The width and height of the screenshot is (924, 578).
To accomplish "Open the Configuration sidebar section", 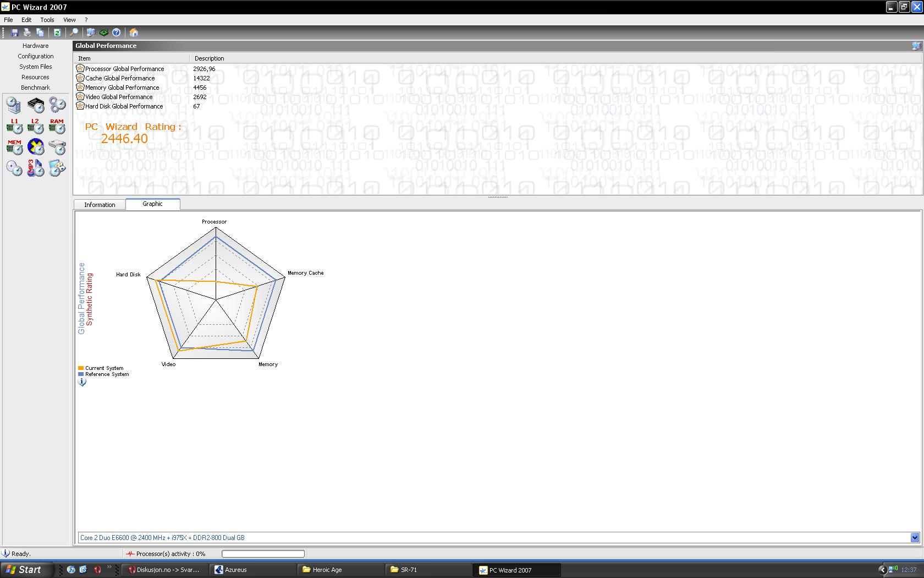I will tap(35, 56).
